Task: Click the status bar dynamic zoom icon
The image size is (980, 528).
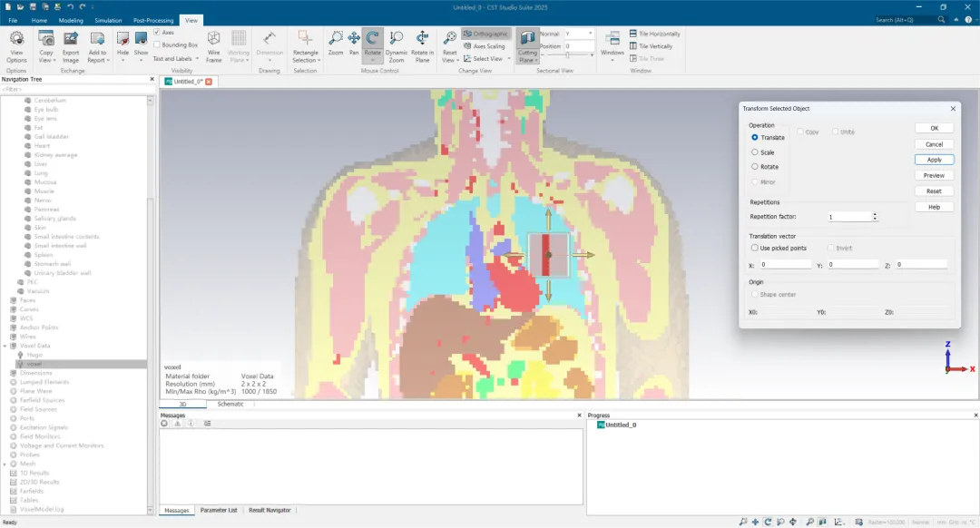Action: [780, 522]
